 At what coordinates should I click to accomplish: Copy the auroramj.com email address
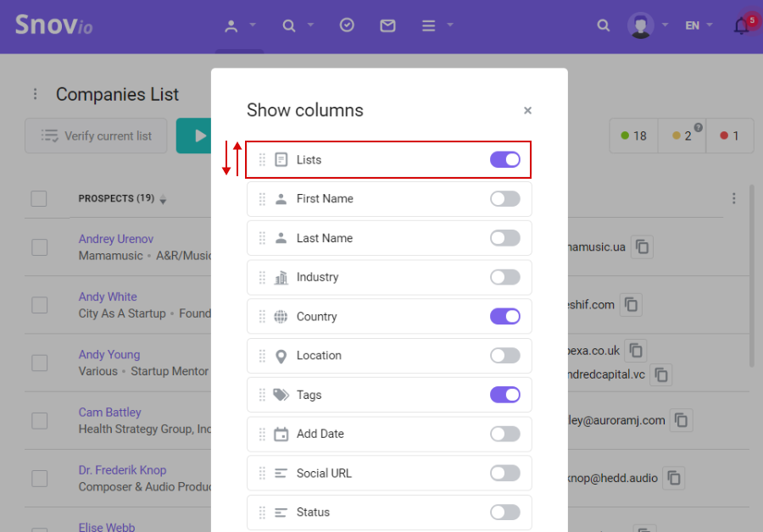tap(682, 420)
